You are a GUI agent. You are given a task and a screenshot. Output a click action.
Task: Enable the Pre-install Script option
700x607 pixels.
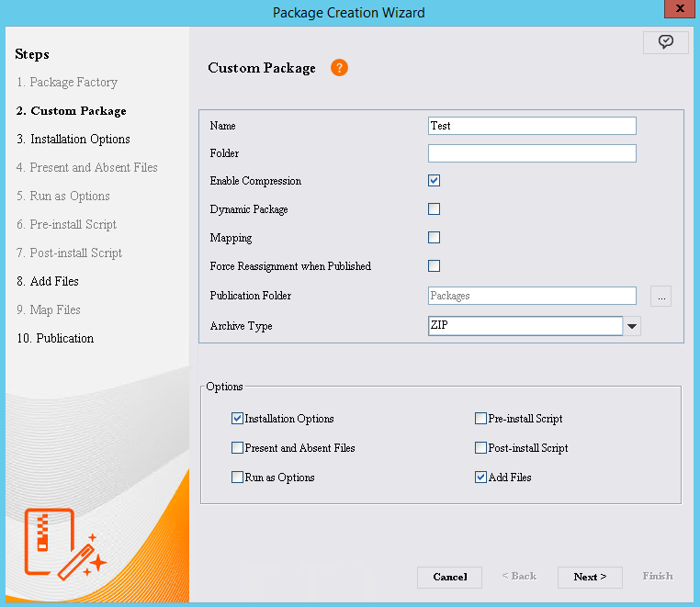pos(480,419)
